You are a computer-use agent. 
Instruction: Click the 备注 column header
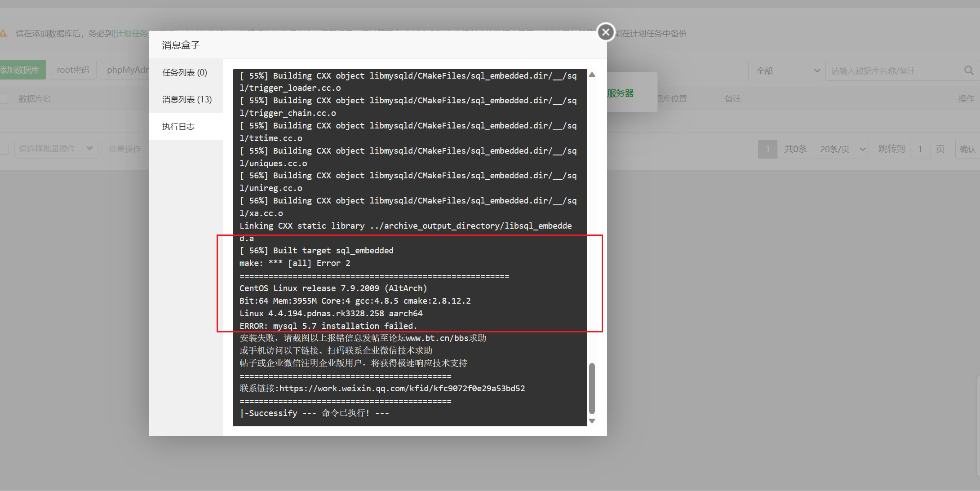coord(732,98)
